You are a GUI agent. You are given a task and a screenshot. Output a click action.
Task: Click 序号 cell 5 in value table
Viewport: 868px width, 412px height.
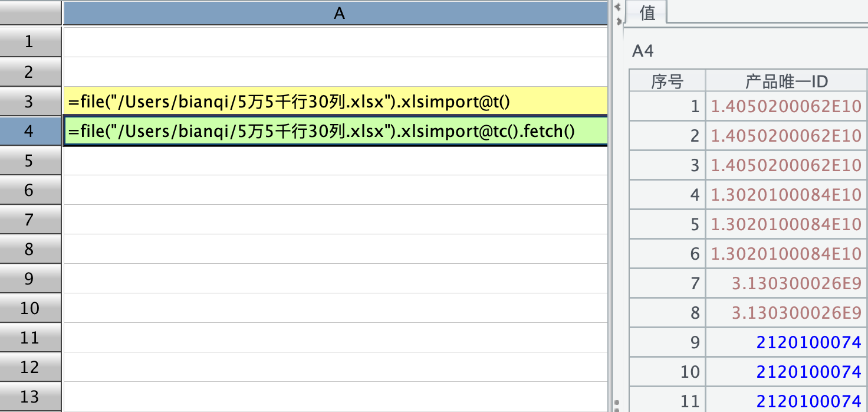tap(668, 224)
